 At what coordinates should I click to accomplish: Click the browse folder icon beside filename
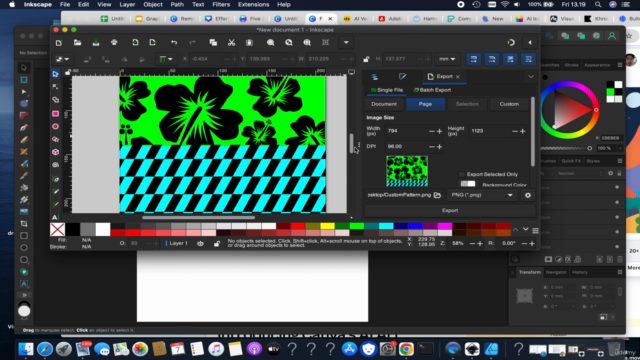tap(437, 195)
